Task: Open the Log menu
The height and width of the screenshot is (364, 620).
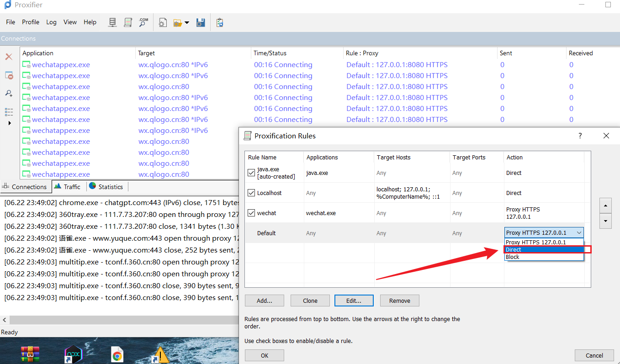Action: 51,22
